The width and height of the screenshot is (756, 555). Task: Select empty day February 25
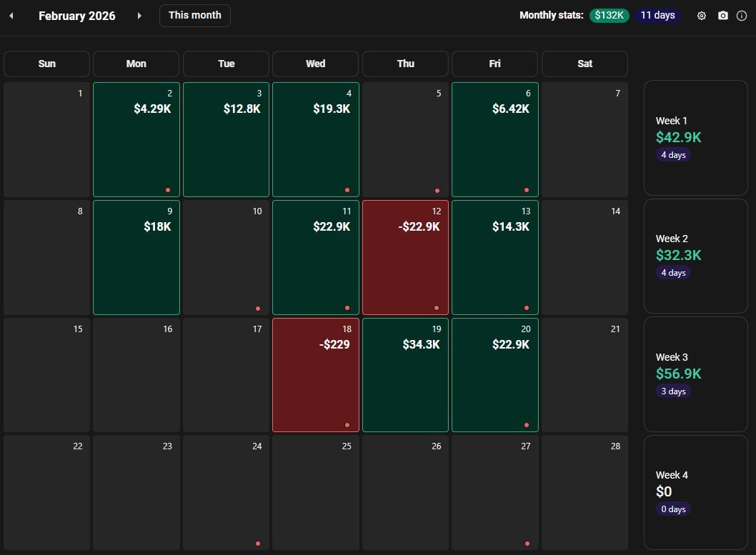(x=316, y=492)
